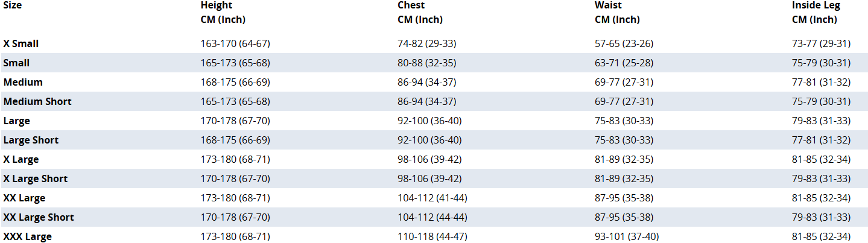This screenshot has height=243, width=868.
Task: Click XXX Large chest value 110-118 (44-47)
Action: point(432,236)
